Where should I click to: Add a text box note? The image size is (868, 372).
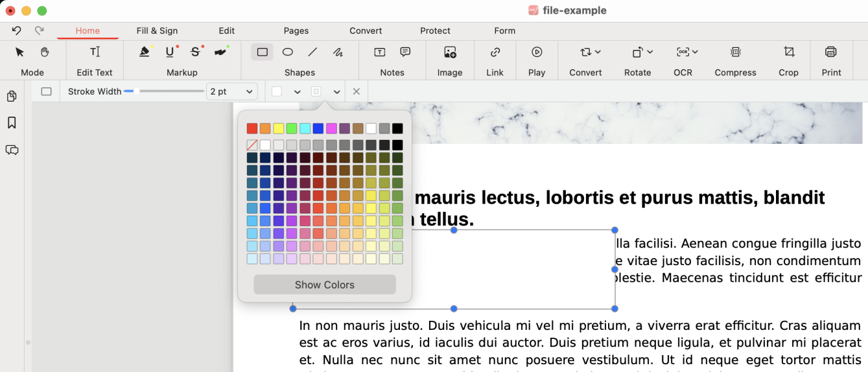point(380,52)
